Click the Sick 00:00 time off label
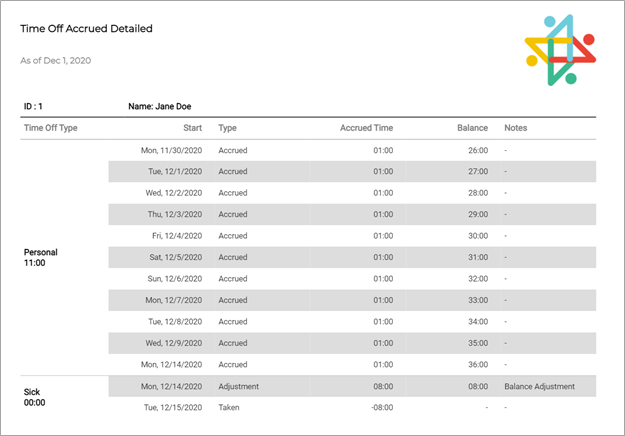The width and height of the screenshot is (625, 436). coord(34,397)
